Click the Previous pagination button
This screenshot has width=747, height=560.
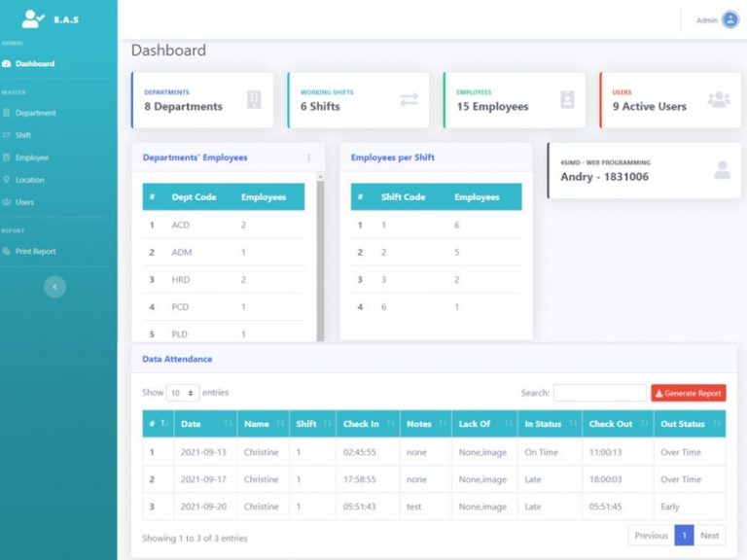pos(651,536)
